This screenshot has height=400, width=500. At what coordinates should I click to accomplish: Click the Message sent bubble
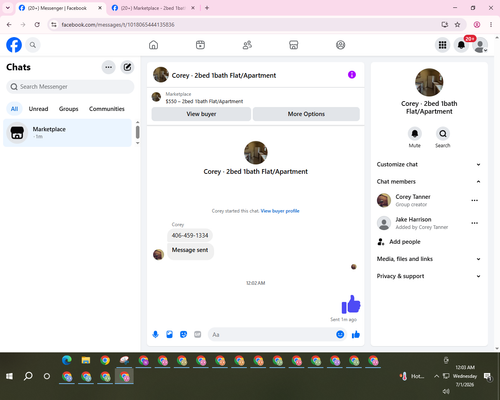[190, 250]
